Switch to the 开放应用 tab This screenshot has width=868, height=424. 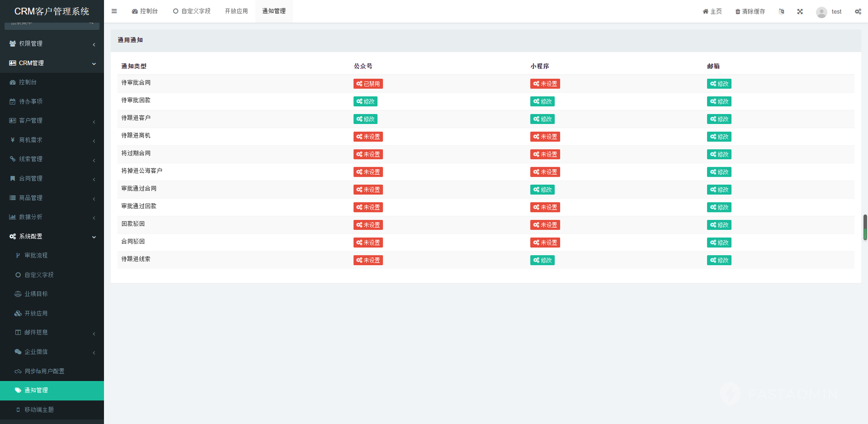[236, 11]
